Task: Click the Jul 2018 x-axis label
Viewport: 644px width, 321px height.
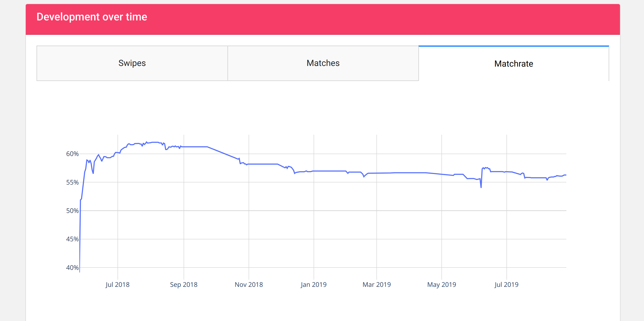Action: pos(118,284)
